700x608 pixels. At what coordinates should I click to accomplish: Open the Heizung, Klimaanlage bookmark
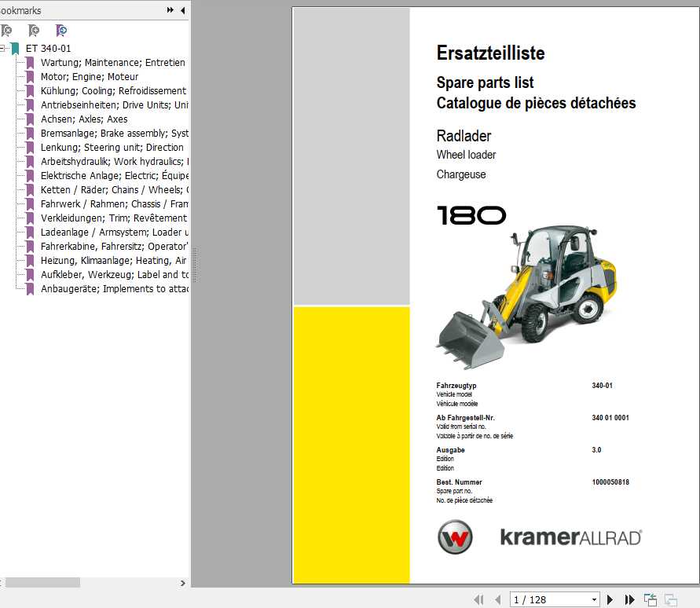[113, 260]
